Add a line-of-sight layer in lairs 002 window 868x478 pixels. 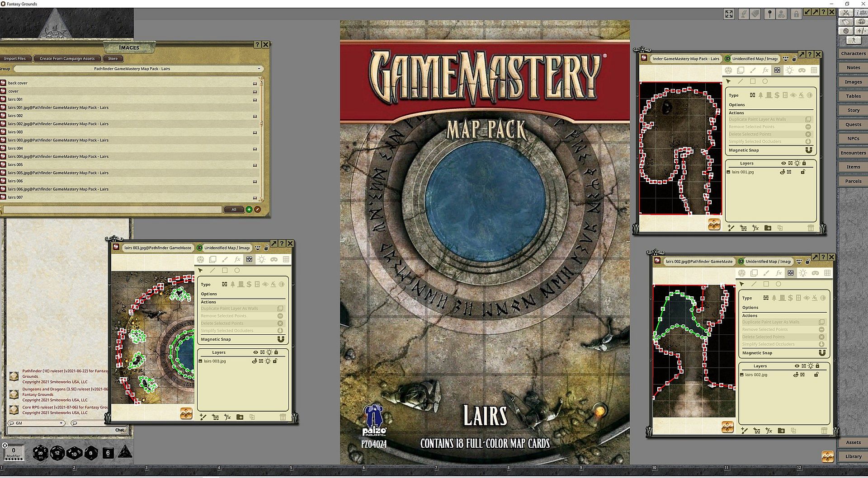[757, 431]
